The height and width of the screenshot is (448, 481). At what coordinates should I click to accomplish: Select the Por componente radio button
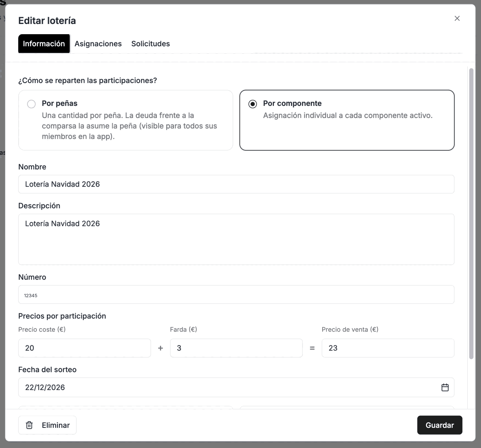252,104
